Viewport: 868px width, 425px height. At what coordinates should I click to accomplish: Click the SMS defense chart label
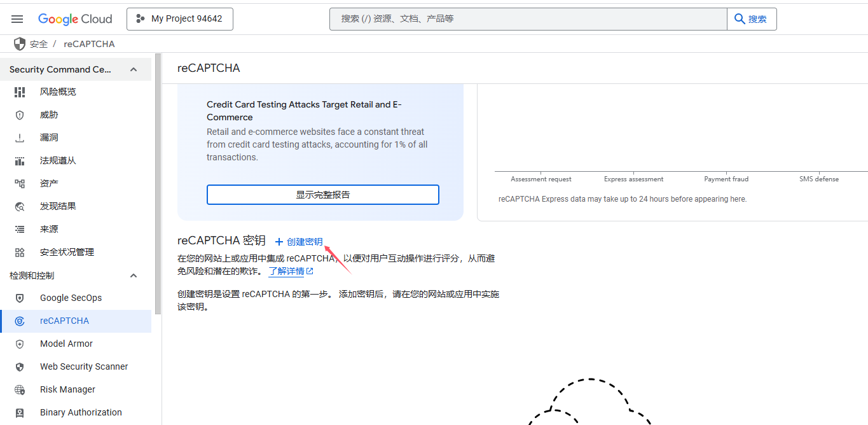click(819, 179)
